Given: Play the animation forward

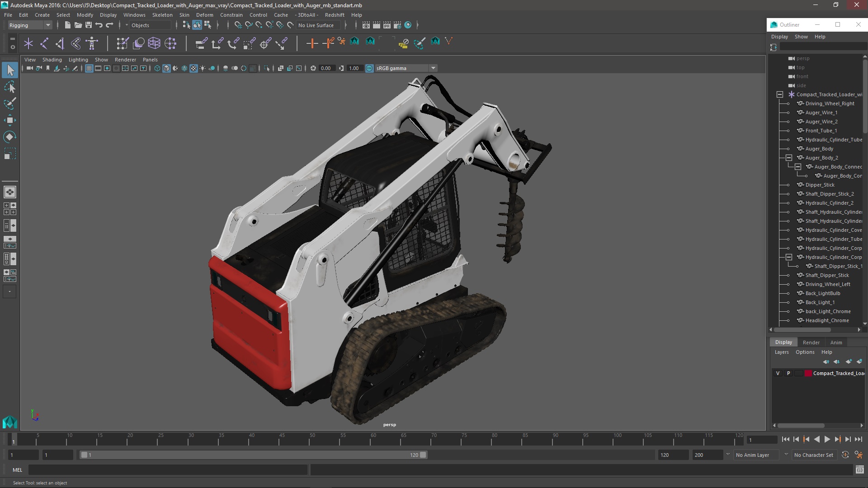Looking at the screenshot, I should [x=827, y=439].
